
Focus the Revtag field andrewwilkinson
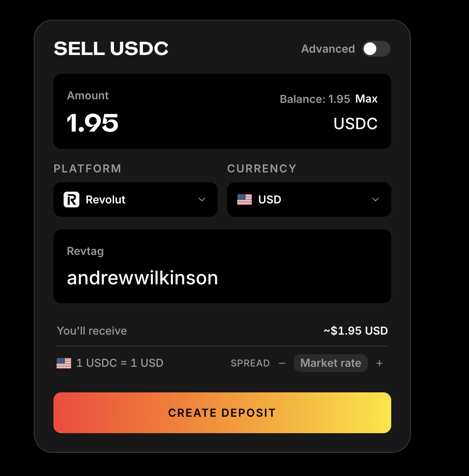point(222,266)
